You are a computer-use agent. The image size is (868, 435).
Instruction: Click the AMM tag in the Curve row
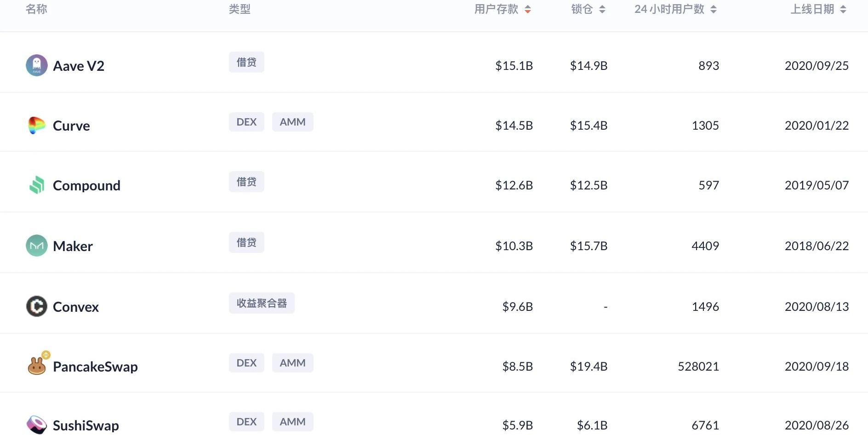292,122
